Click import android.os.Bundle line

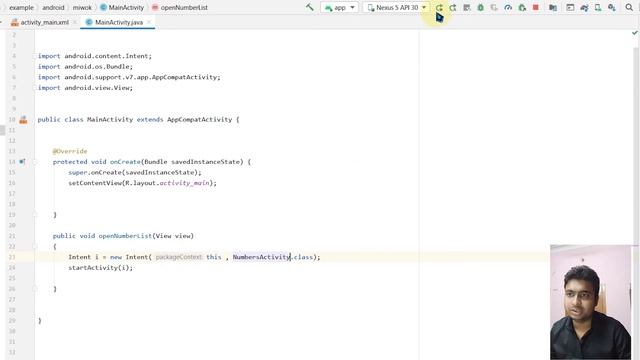click(x=85, y=67)
